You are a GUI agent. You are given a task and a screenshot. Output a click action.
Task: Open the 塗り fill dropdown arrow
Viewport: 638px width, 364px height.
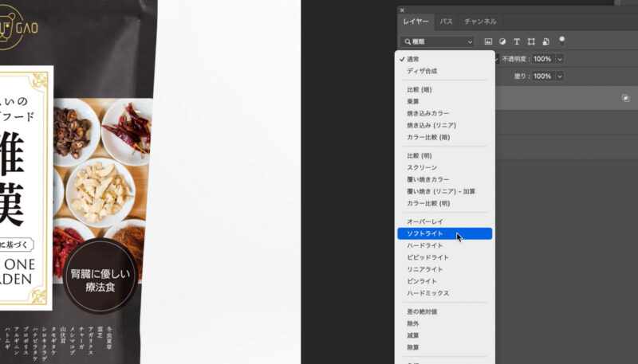point(560,76)
